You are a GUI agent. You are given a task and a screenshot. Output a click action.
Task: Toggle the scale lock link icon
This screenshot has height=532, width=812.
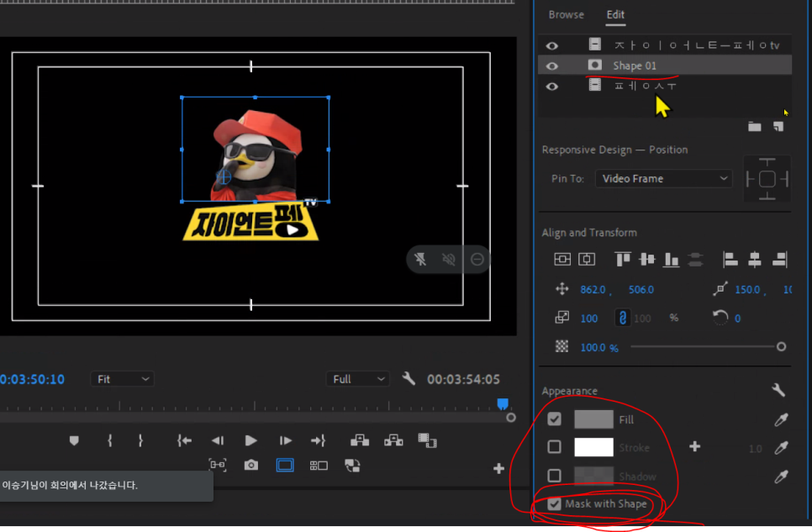click(x=623, y=318)
